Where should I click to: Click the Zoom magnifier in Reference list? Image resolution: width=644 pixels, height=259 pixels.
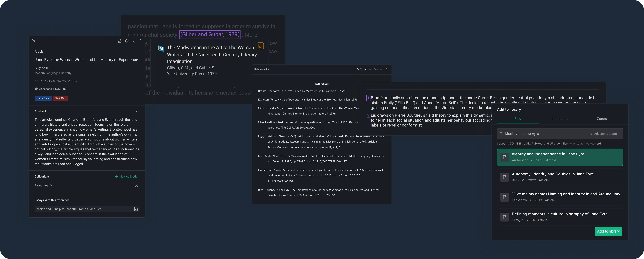pos(358,69)
